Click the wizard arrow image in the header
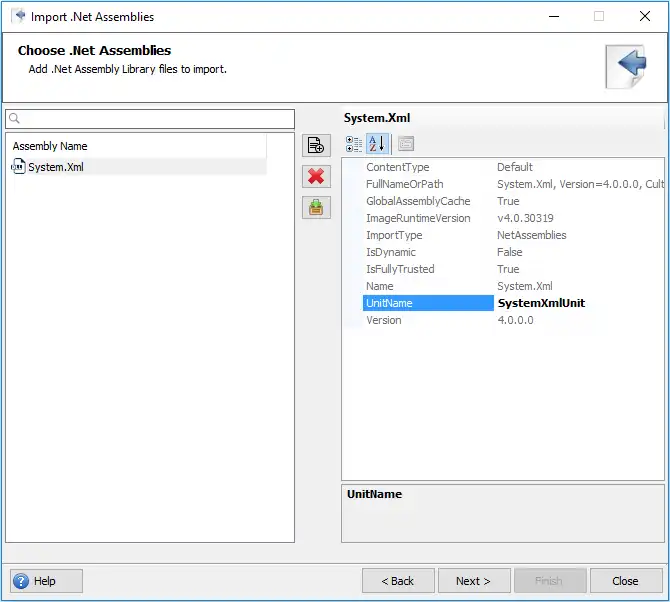 [626, 67]
